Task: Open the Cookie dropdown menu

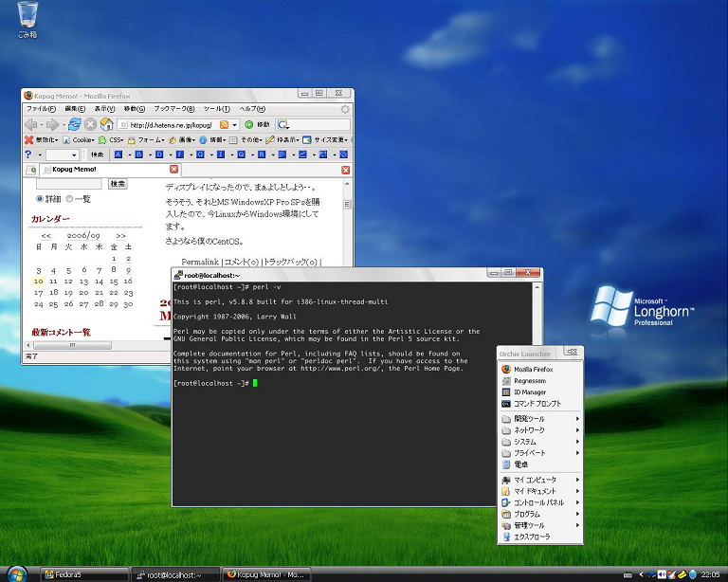Action: point(79,139)
